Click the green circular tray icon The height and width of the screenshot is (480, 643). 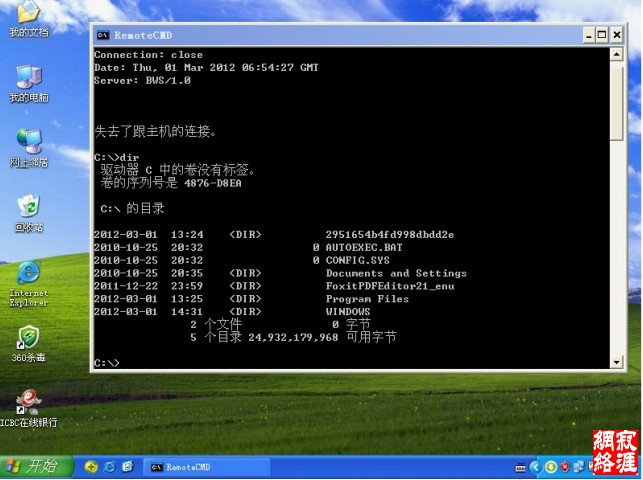[550, 467]
